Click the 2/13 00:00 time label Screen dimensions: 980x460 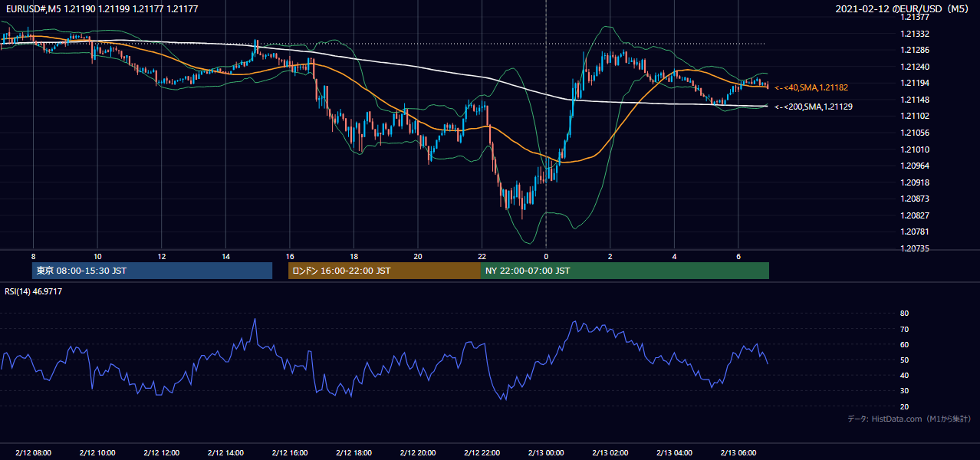546,453
